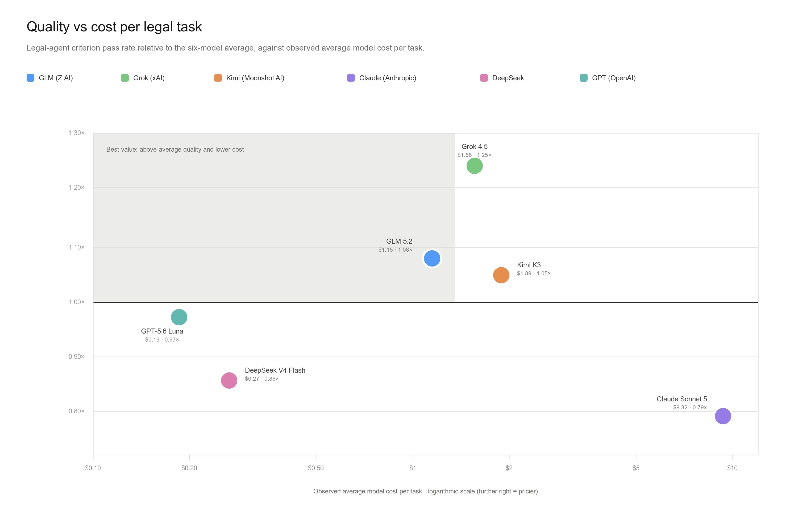Click the 0.90× y-axis label
798x532 pixels.
pos(76,357)
